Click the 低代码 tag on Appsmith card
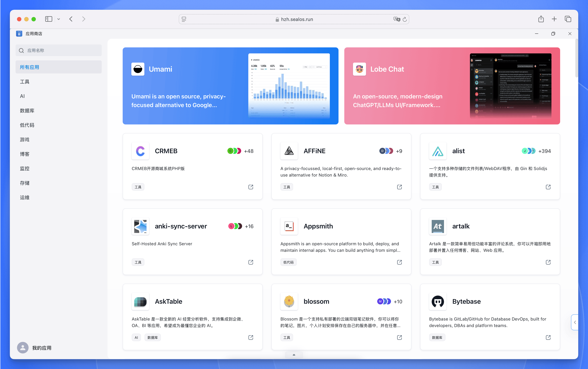Screen dimensions: 588x369 288,262
